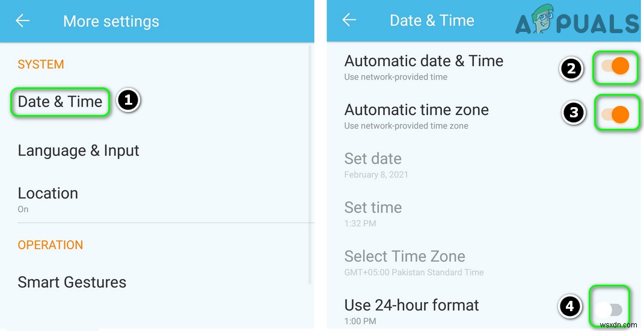Click the Date & Time header title

[x=432, y=20]
